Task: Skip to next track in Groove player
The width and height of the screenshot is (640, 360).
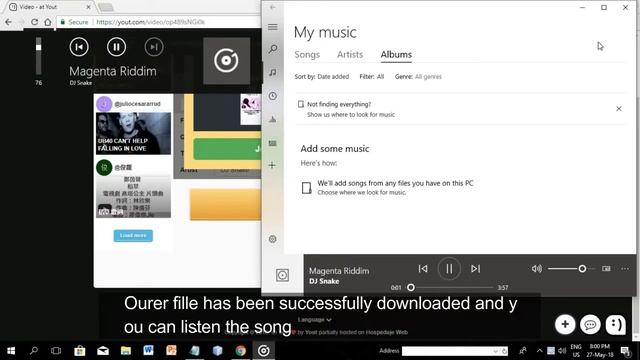Action: coord(476,269)
